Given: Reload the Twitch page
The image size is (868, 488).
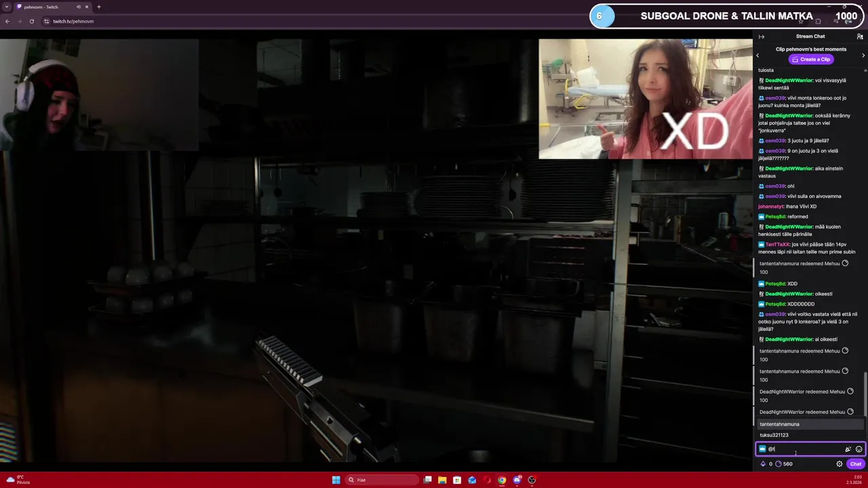Looking at the screenshot, I should pos(31,21).
